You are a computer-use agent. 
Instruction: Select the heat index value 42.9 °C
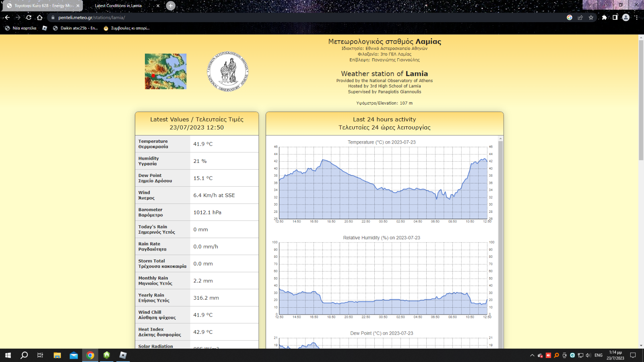pos(203,332)
